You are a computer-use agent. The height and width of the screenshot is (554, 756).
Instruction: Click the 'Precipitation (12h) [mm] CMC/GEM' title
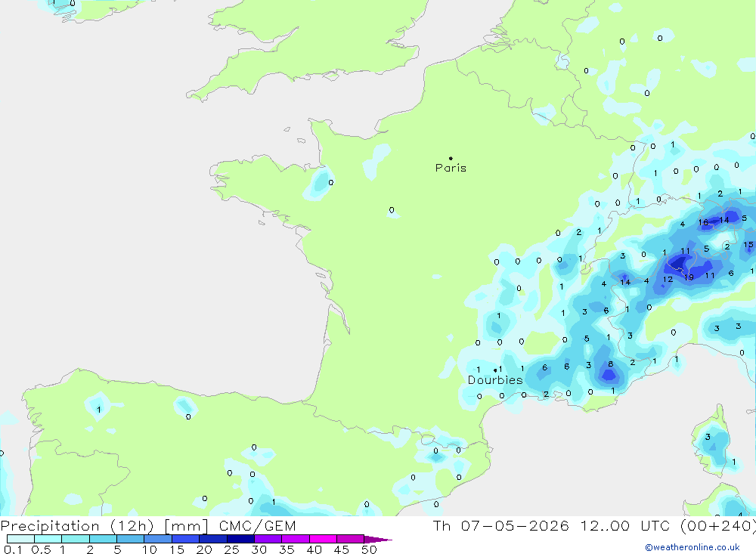[x=148, y=525]
